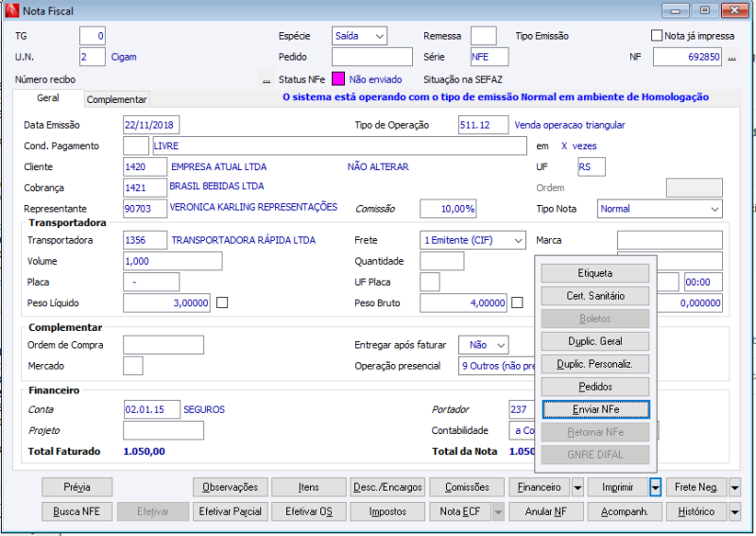
Task: Tick the checkbox beside Peso Líquido
Action: [222, 303]
